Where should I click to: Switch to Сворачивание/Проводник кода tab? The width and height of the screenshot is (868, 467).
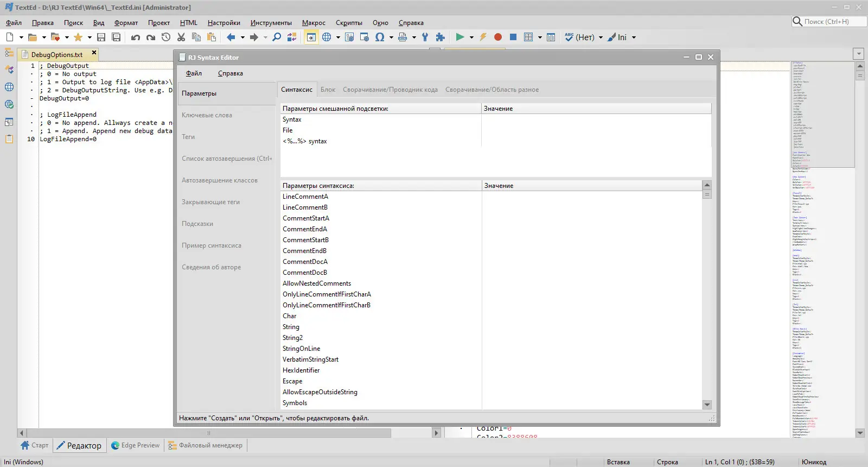390,90
